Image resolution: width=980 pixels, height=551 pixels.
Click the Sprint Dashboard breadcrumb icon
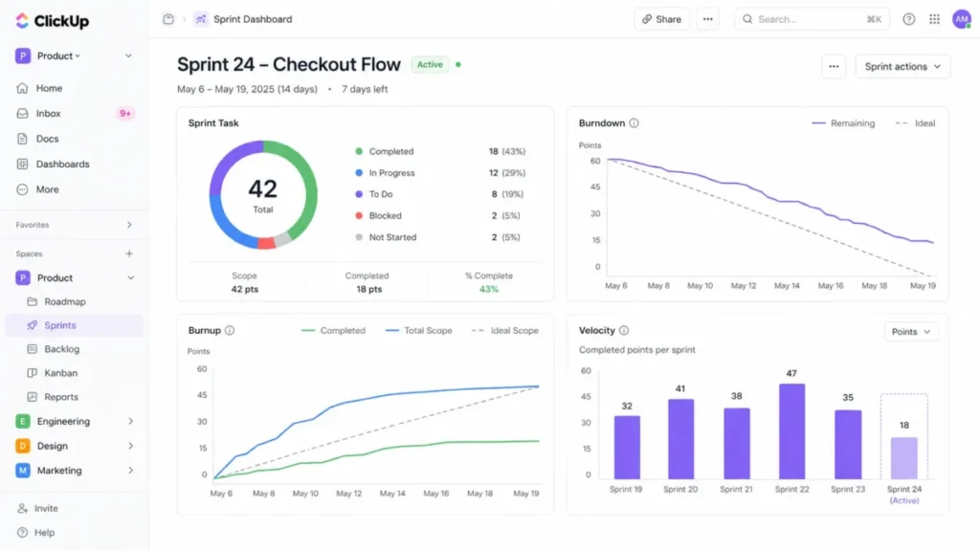(x=201, y=19)
